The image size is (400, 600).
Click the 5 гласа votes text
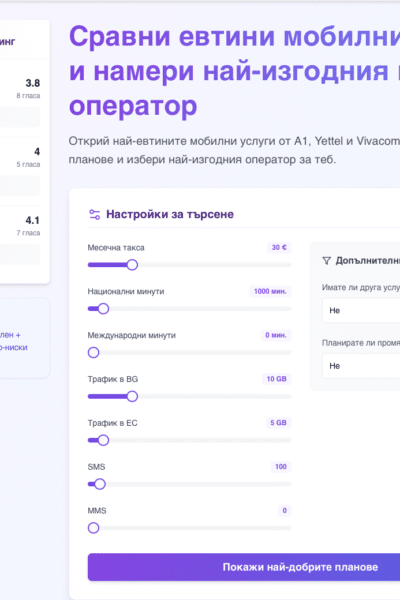pyautogui.click(x=28, y=164)
